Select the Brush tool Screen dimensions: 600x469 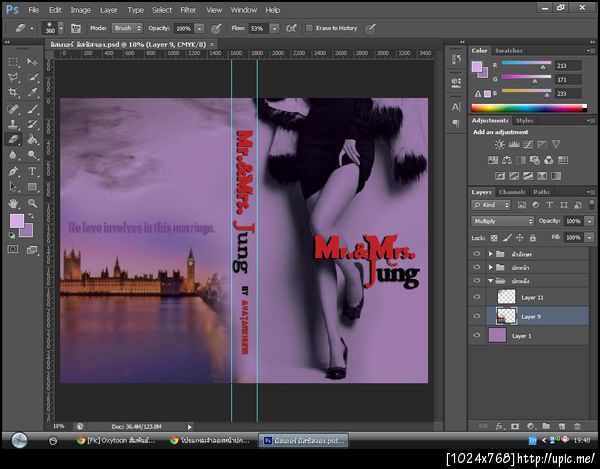[x=33, y=109]
